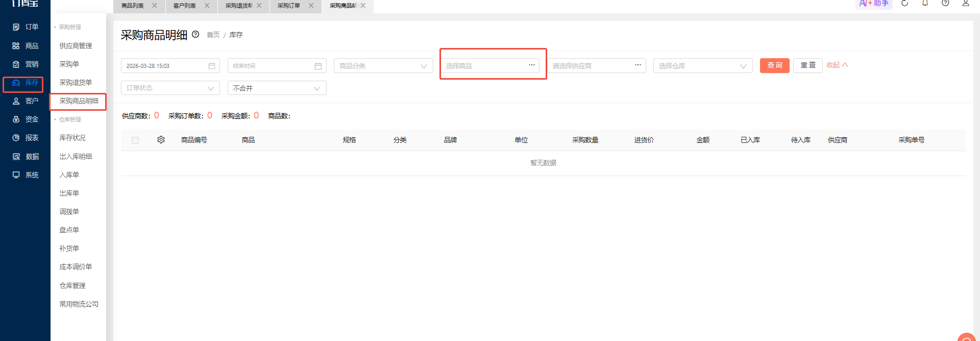Click the ellipsis icon in 选择商品 field
The height and width of the screenshot is (341, 980).
[x=532, y=65]
